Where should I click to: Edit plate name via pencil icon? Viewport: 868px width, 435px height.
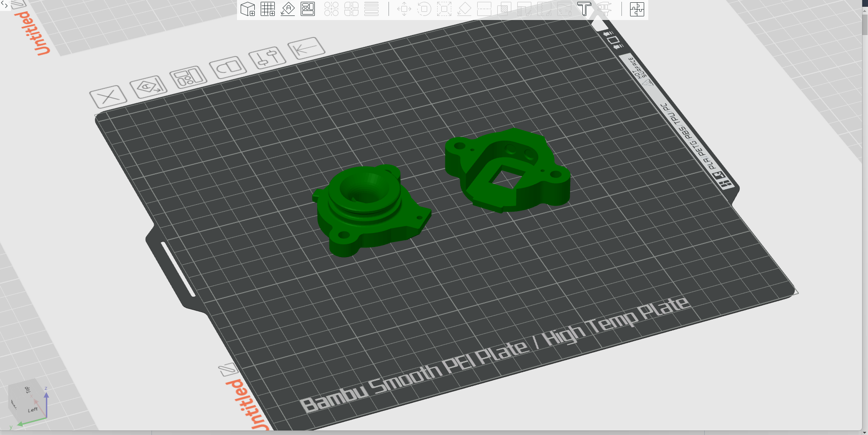tap(228, 369)
